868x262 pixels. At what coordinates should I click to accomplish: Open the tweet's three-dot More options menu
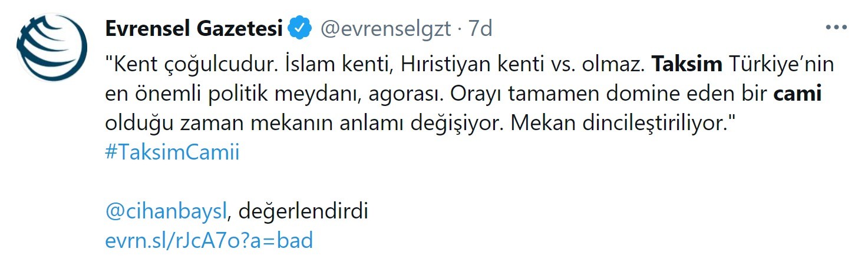point(836,28)
